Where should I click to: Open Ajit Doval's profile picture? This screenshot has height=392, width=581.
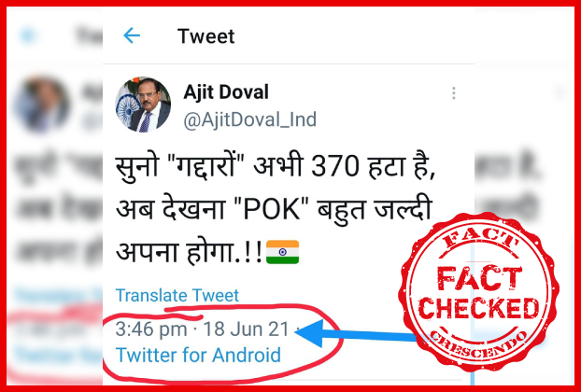pyautogui.click(x=143, y=105)
